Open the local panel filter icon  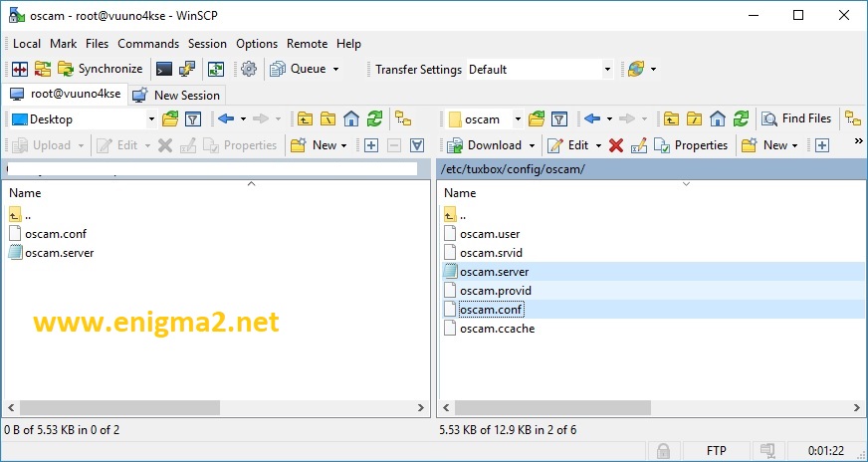(x=193, y=119)
